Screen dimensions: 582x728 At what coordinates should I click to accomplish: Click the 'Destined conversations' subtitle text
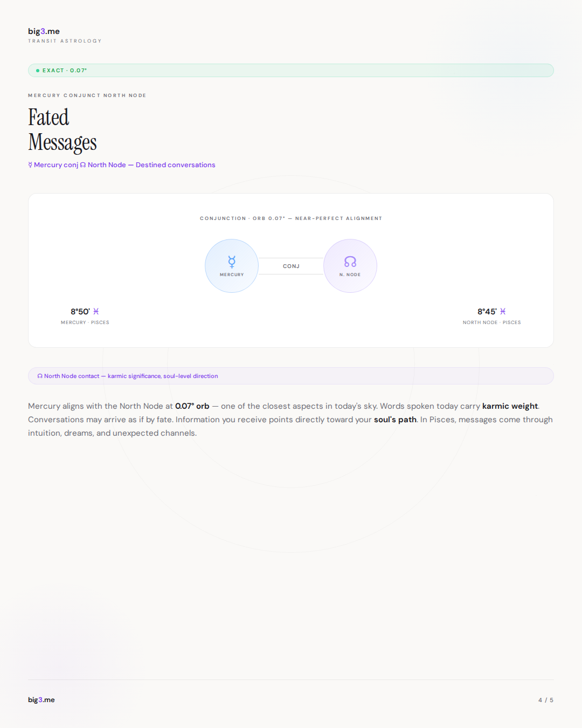tap(175, 165)
